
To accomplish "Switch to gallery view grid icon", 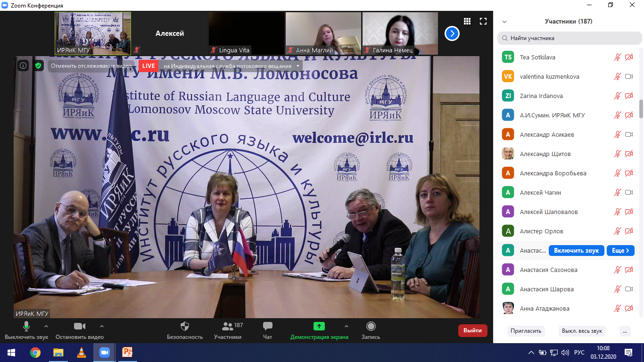I will 467,21.
